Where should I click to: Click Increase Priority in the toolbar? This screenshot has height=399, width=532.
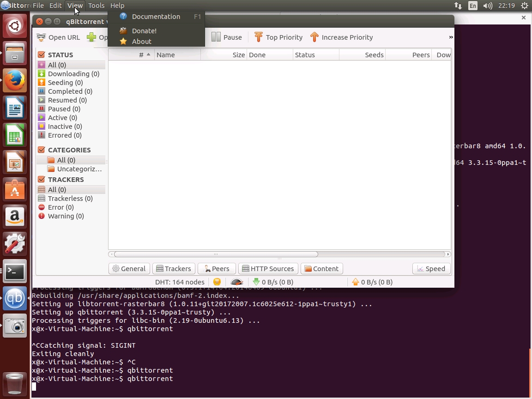coord(341,37)
